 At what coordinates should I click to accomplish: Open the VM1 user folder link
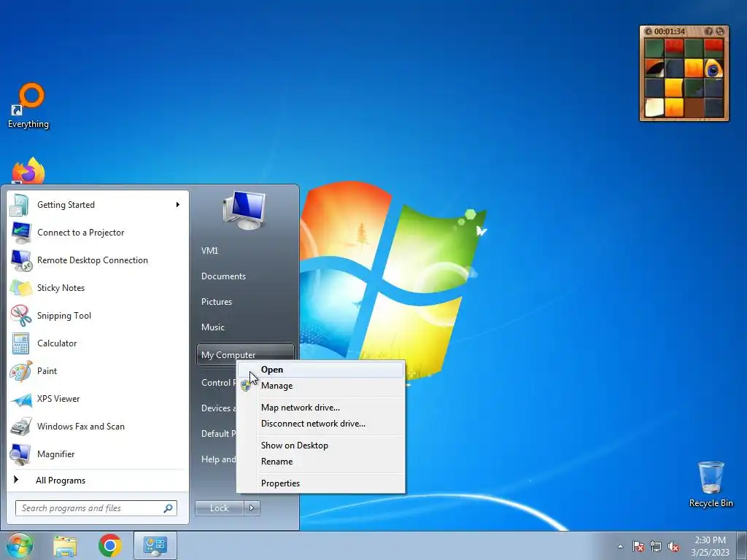click(210, 251)
